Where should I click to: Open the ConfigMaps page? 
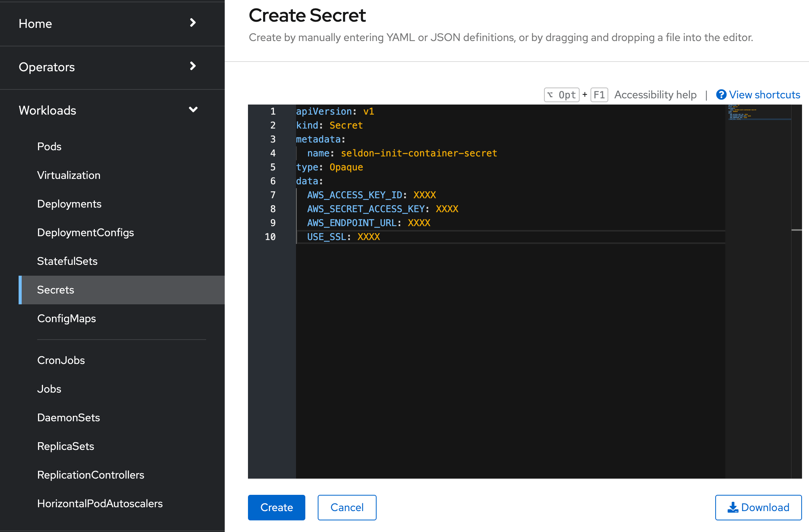click(67, 318)
